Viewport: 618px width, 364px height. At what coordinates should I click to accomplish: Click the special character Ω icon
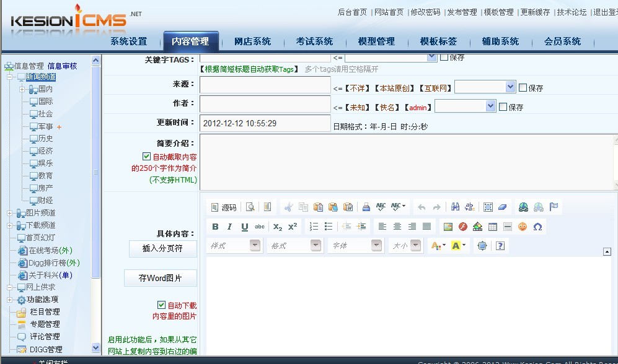coord(537,227)
